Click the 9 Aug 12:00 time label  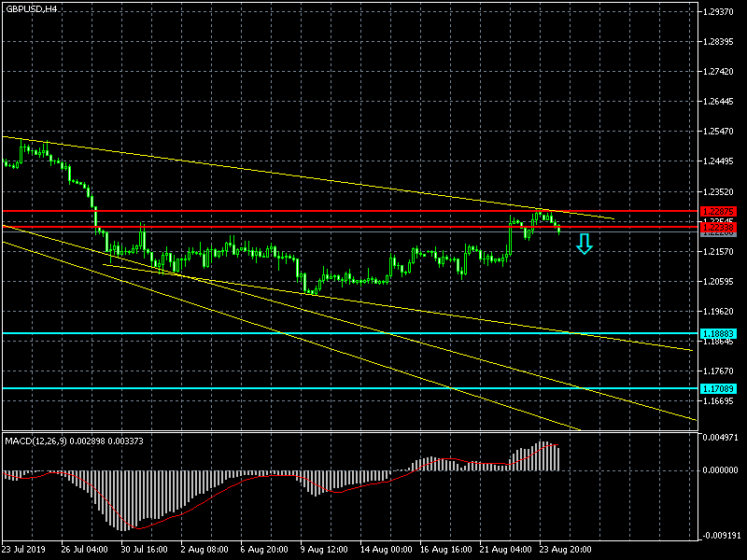(x=324, y=549)
